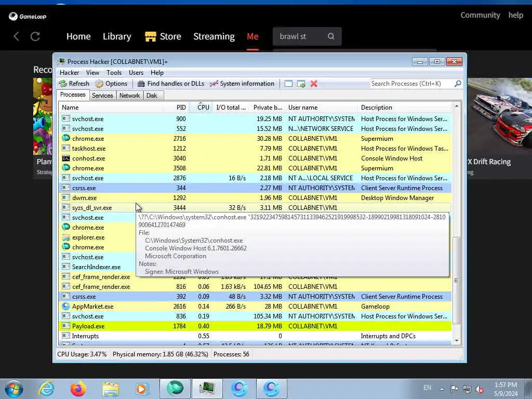Screen dimensions: 532x399
Task: Open GameLoop Streaming tab
Action: coord(214,36)
